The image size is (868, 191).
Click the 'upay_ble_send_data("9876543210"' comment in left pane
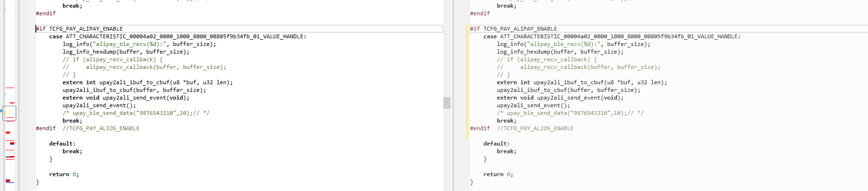[x=136, y=113]
